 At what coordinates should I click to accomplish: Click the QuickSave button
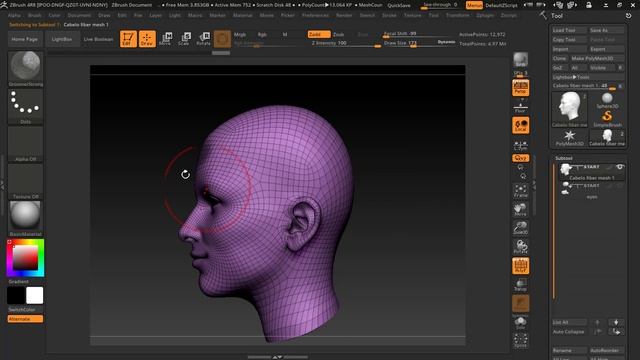click(399, 5)
